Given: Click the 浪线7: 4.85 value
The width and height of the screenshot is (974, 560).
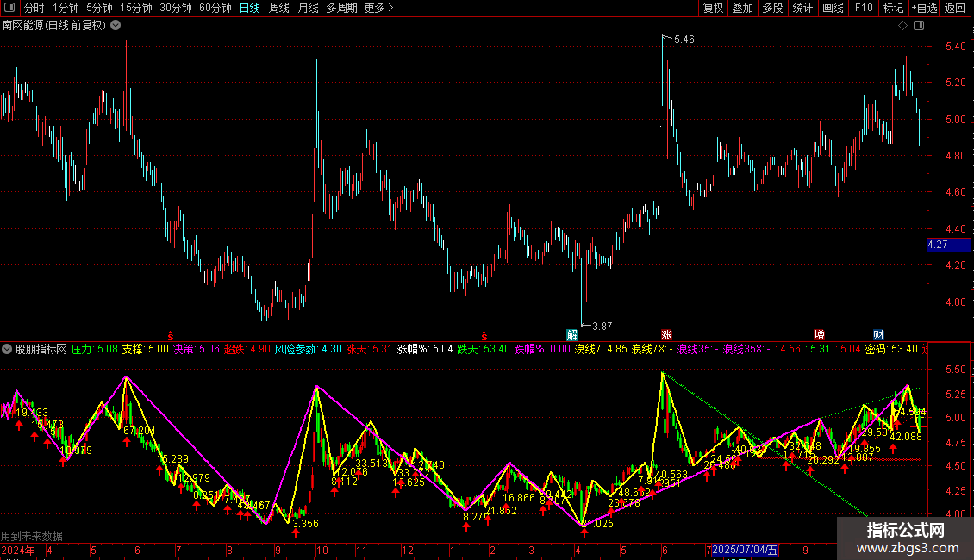Looking at the screenshot, I should click(x=601, y=349).
